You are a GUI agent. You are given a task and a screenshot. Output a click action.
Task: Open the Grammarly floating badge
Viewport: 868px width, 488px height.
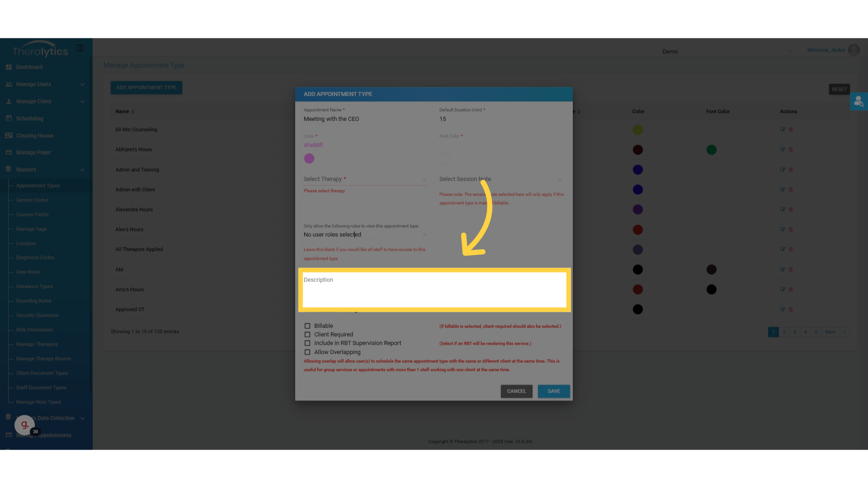[x=25, y=425]
